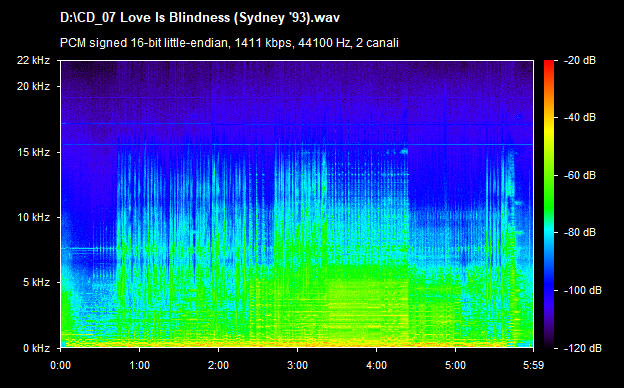Click the 5:00 time axis label
This screenshot has height=388, width=624.
click(x=455, y=365)
